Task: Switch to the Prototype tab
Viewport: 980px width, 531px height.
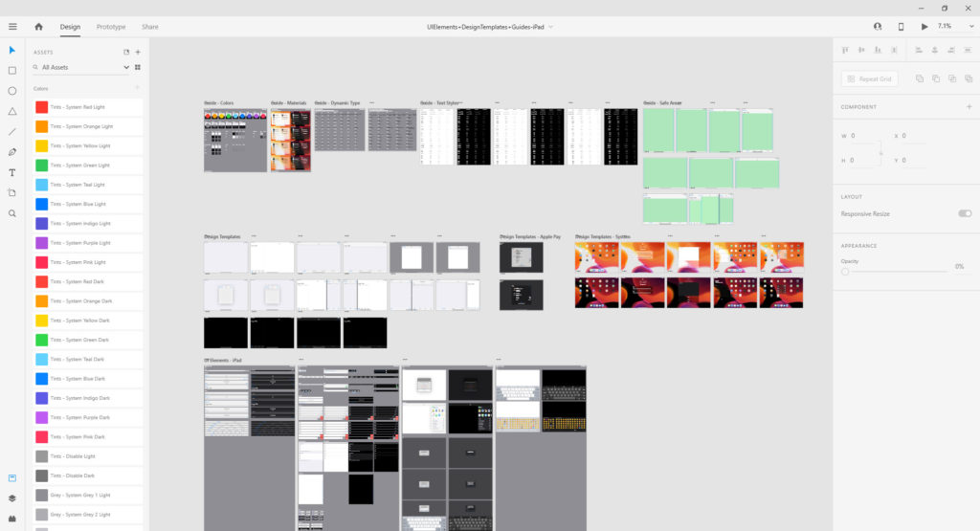Action: (x=111, y=27)
